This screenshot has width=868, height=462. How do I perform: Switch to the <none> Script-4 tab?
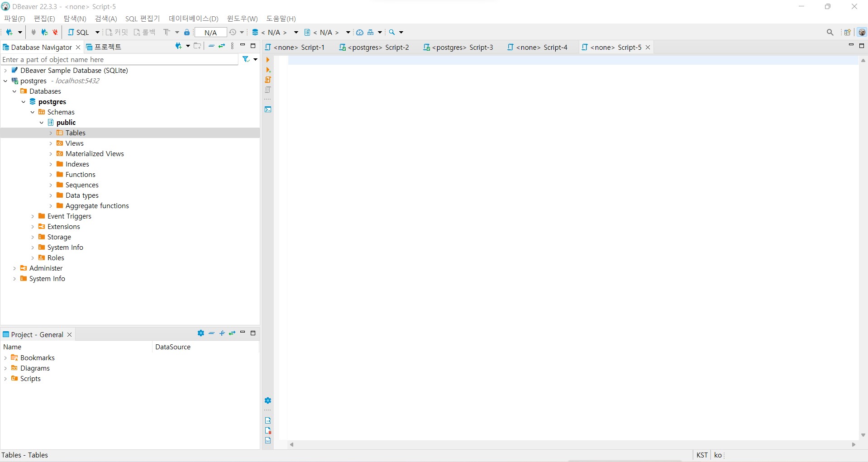pos(537,47)
